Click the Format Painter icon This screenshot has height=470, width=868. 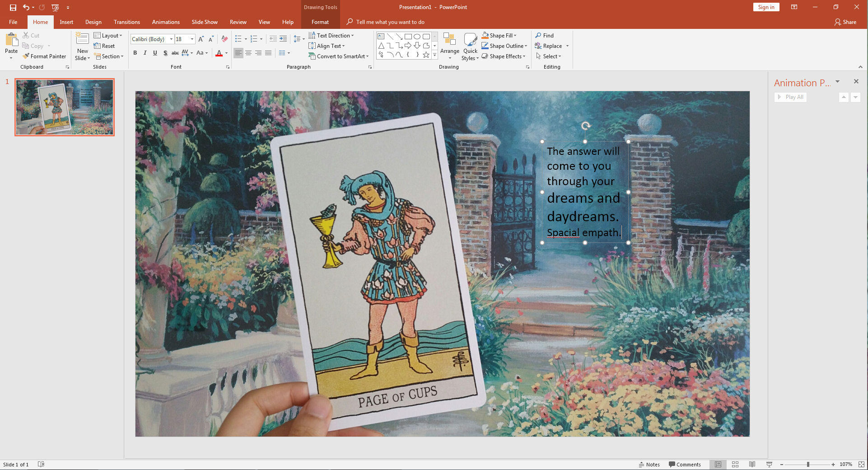pyautogui.click(x=26, y=56)
